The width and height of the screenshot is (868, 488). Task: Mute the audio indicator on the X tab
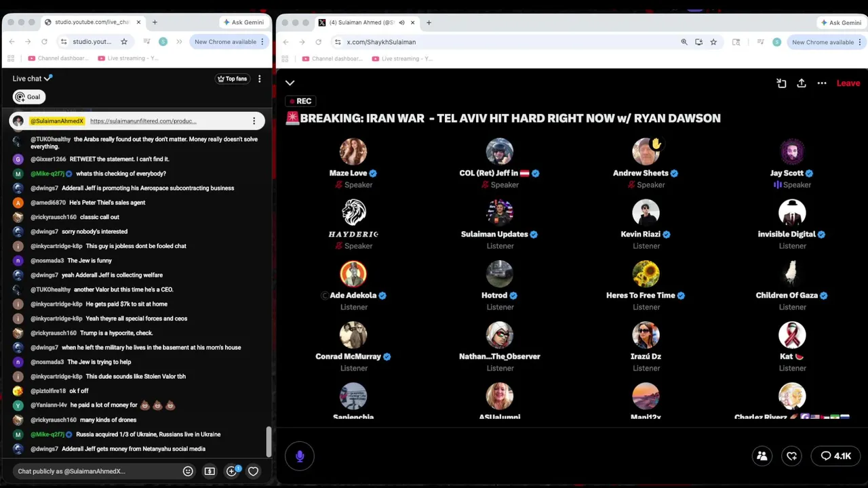[401, 22]
